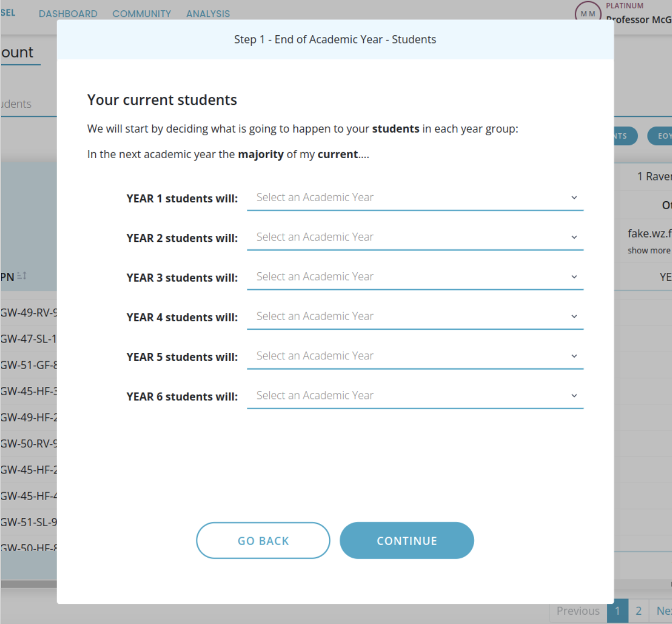Sort by the UPN column sort icon

(x=22, y=276)
